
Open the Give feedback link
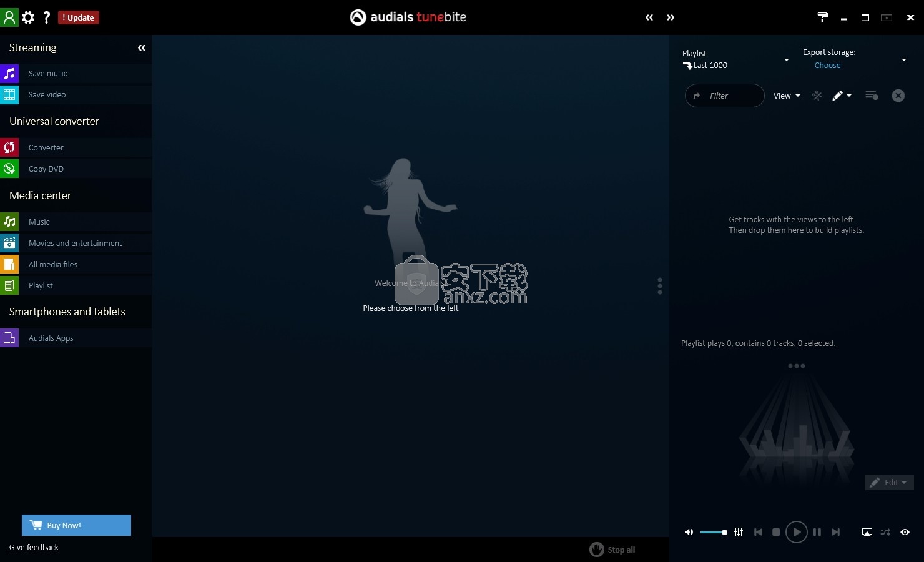click(34, 548)
